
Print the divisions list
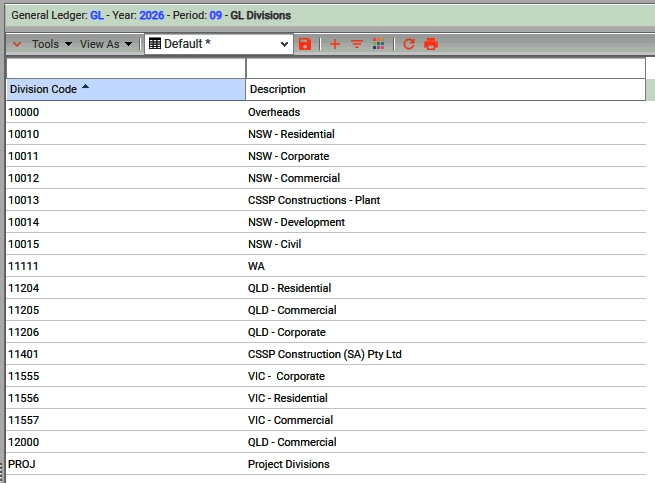(431, 44)
